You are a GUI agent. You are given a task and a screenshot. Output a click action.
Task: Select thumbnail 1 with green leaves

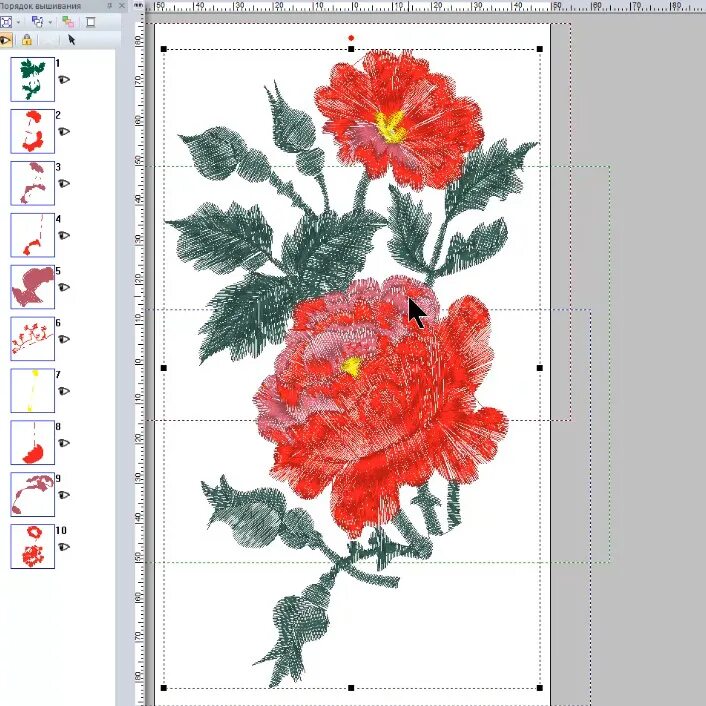pyautogui.click(x=32, y=79)
